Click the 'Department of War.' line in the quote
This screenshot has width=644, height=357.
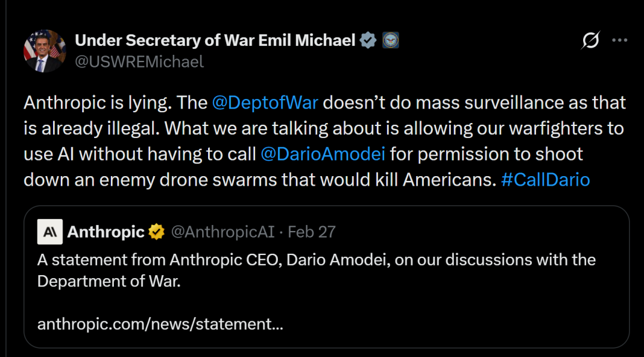[109, 281]
